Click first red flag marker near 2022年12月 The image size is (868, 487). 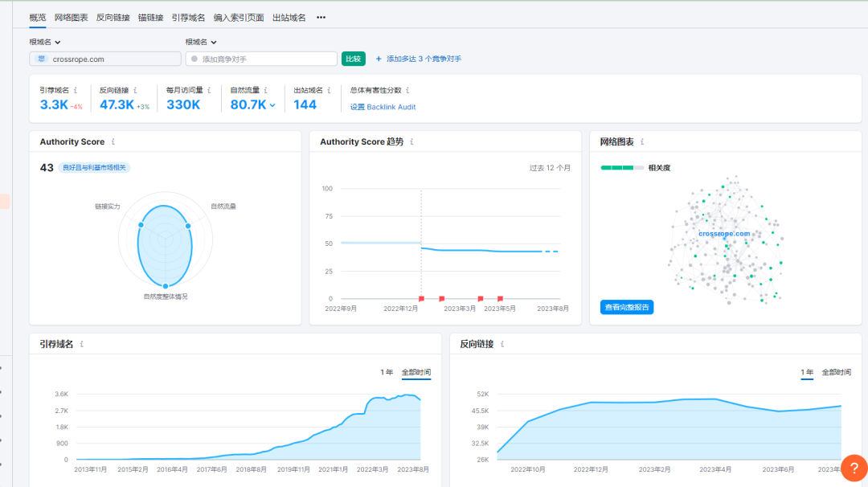[x=421, y=299]
